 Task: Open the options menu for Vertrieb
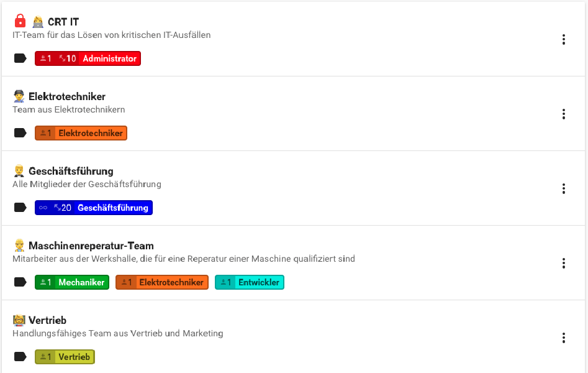[564, 338]
